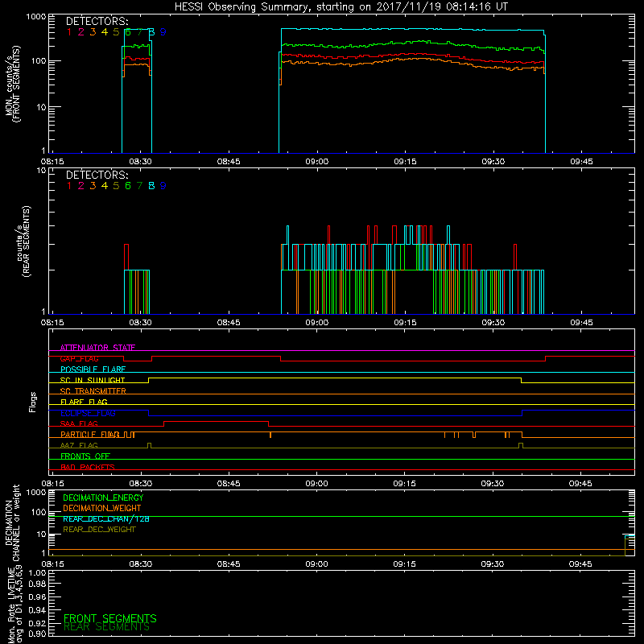
Task: Click the DECIMATION CHANNEL or weight axis label
Action: 12,522
